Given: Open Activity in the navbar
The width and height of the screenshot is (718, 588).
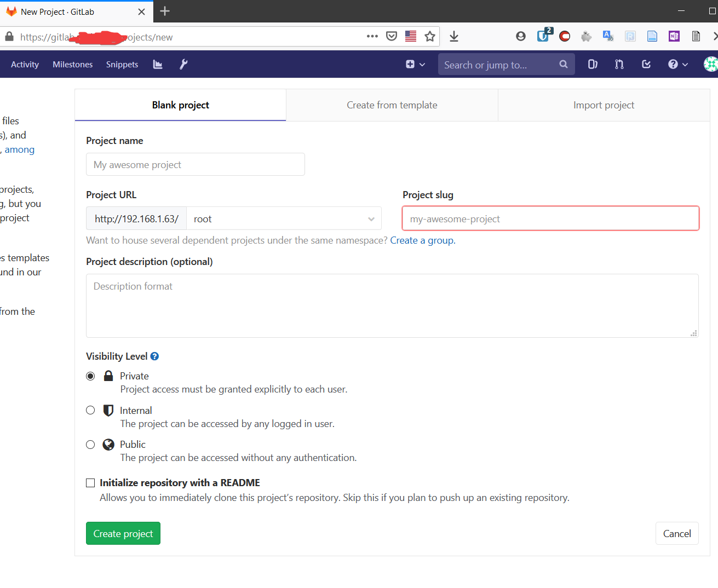Looking at the screenshot, I should (x=25, y=64).
